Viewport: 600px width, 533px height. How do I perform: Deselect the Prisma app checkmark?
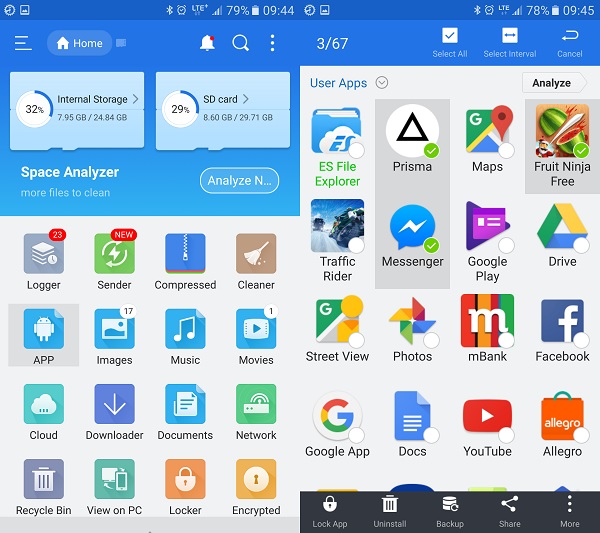(431, 150)
